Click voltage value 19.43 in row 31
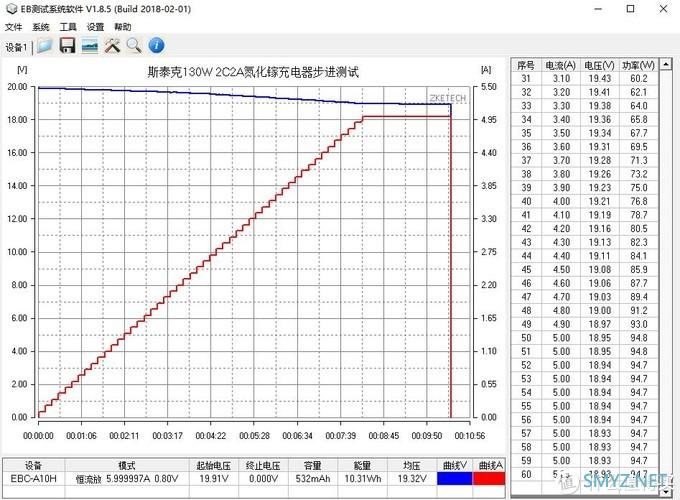 (x=600, y=78)
